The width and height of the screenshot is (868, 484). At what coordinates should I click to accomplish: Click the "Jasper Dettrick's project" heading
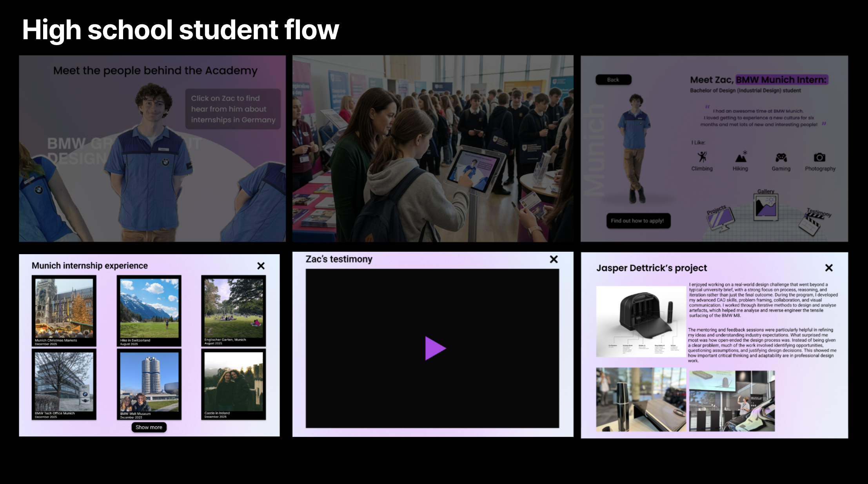(652, 268)
